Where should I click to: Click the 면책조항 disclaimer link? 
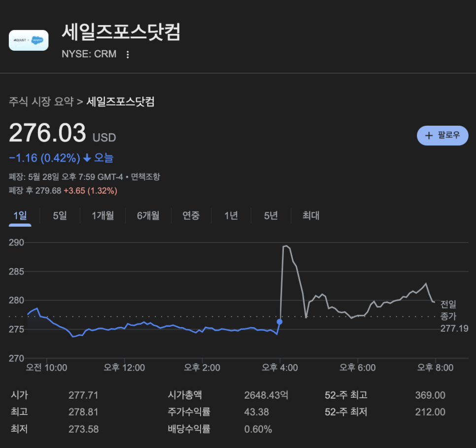point(145,177)
